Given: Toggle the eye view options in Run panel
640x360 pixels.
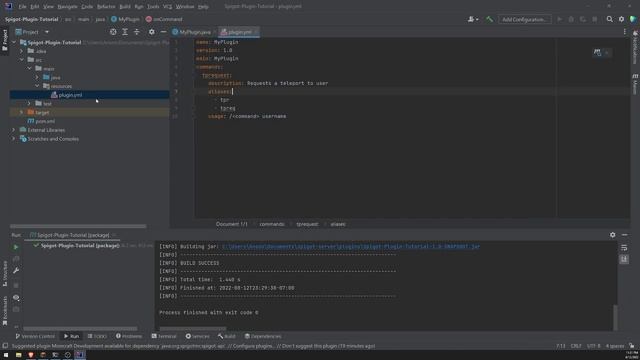Looking at the screenshot, I should [16, 298].
